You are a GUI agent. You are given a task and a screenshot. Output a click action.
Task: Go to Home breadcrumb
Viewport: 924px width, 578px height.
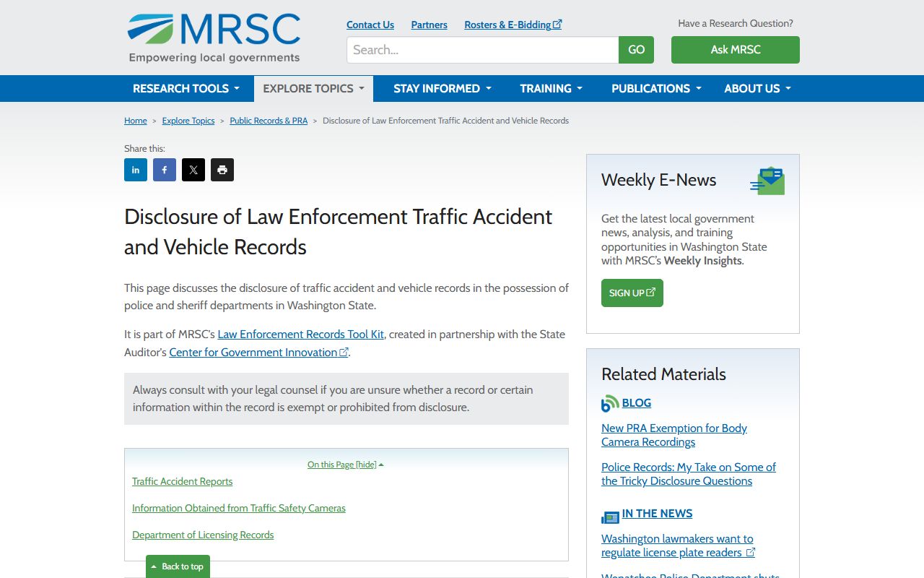point(136,121)
